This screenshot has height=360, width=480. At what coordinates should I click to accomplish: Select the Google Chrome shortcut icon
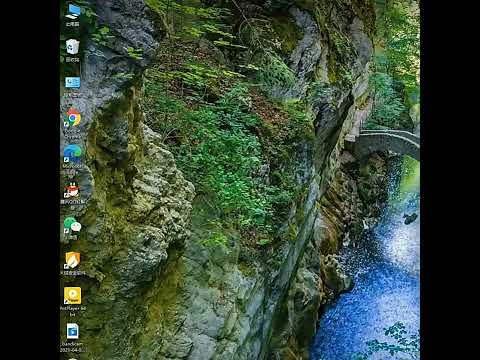[73, 118]
